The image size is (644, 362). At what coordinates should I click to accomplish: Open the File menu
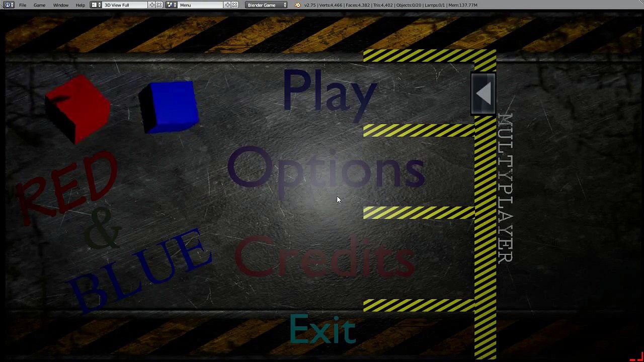23,5
